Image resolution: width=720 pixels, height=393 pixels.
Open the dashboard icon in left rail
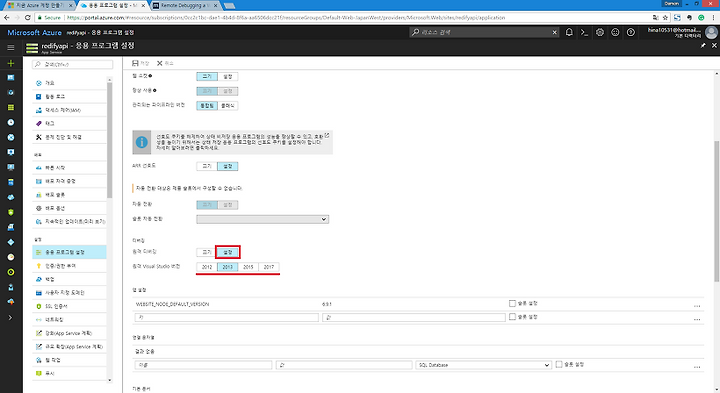coord(11,78)
